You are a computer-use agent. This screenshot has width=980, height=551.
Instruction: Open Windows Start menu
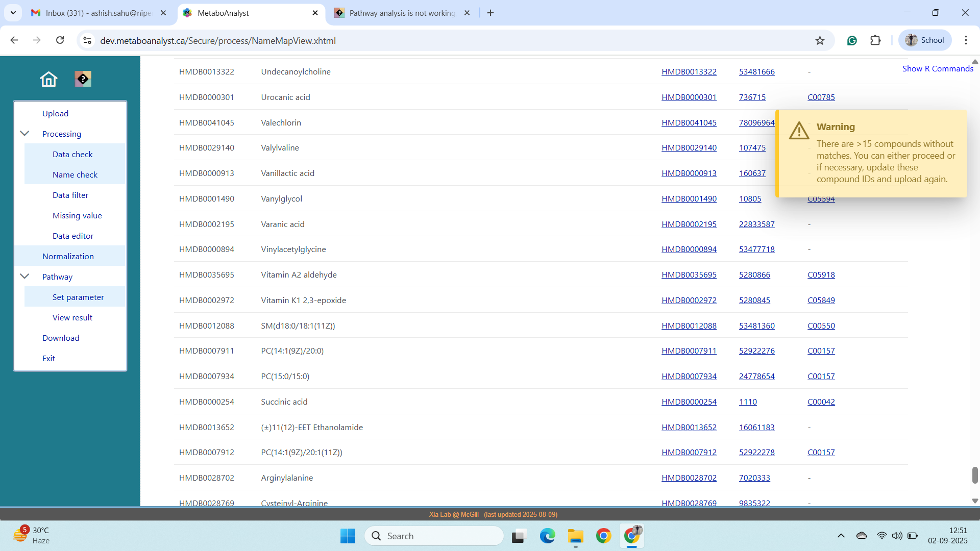tap(348, 536)
